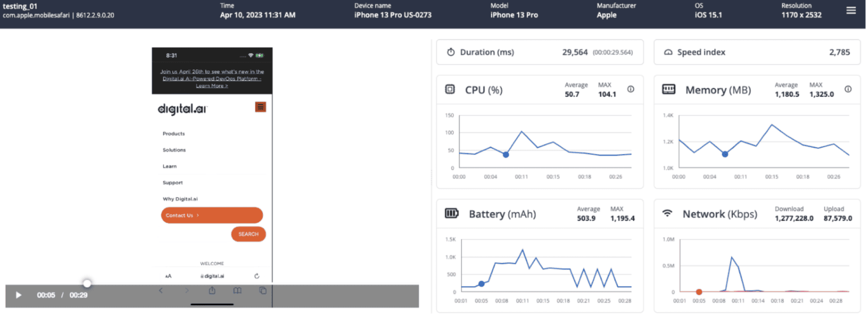Screen dimensions: 868x314
Task: Select the blue marker on Memory chart
Action: 725,154
